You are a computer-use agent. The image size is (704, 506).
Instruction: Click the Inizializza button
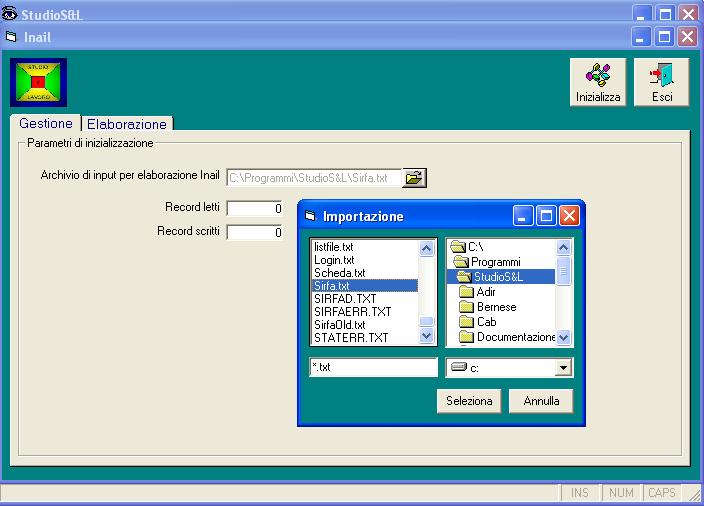[598, 82]
